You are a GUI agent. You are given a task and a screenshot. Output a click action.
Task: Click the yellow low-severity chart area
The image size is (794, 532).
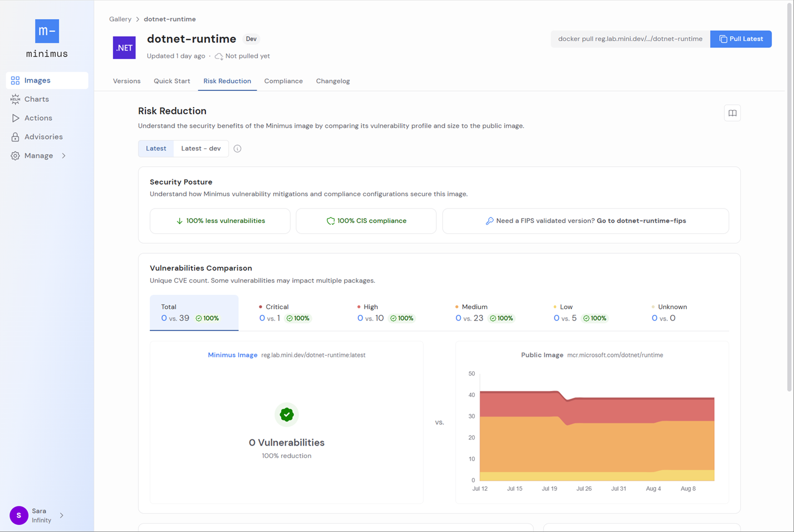point(597,476)
